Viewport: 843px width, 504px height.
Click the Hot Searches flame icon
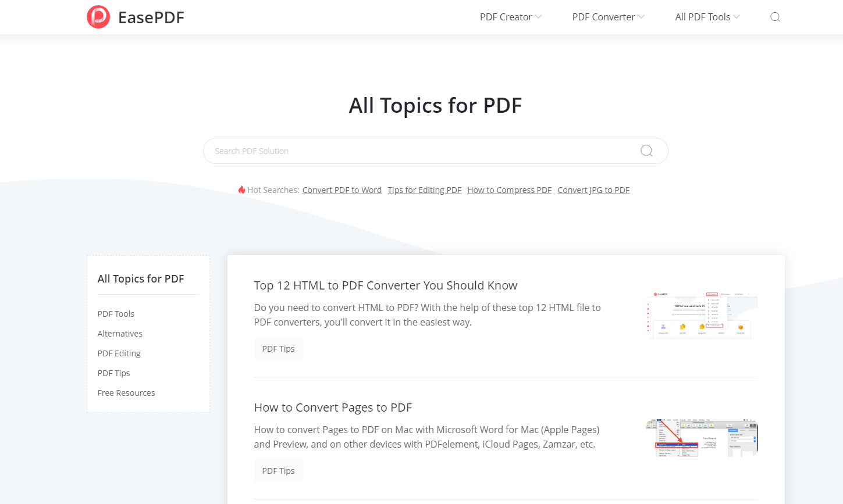241,190
